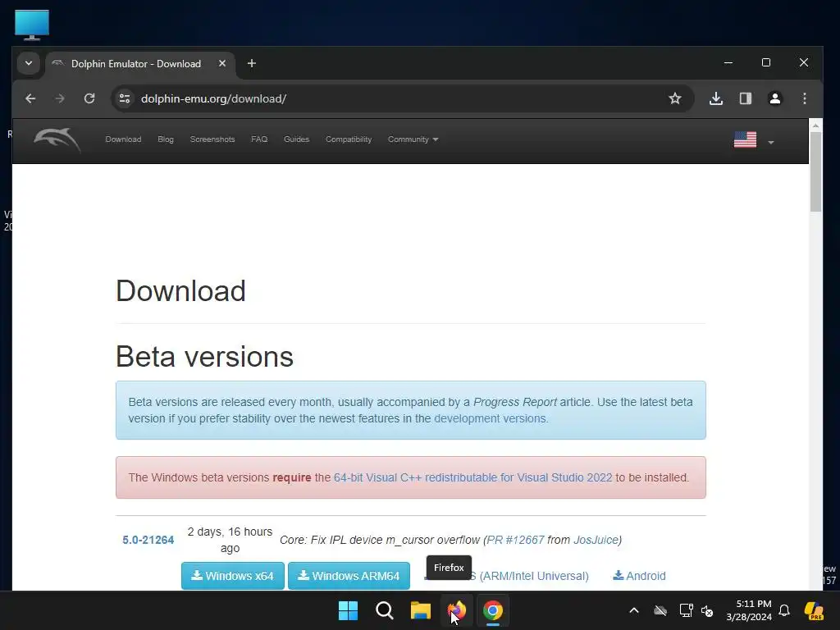The width and height of the screenshot is (840, 630).
Task: Go back with the browser back arrow
Action: (x=30, y=98)
